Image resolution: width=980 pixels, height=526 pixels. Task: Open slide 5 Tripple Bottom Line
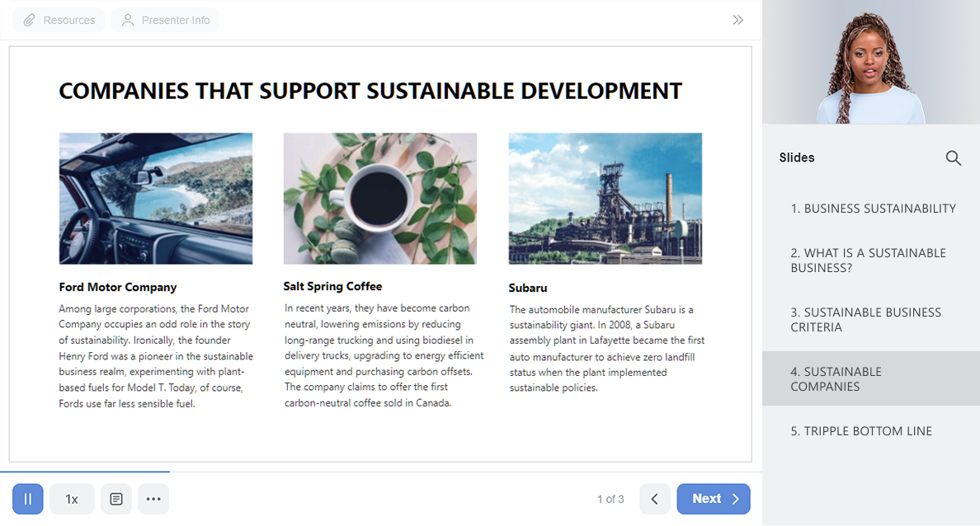click(860, 431)
